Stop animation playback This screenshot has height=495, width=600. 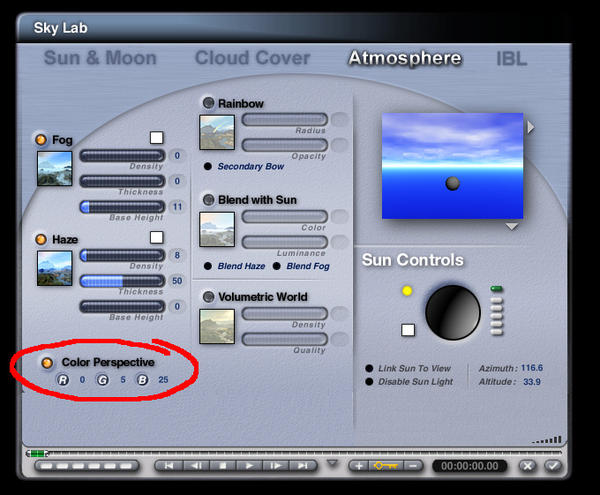coord(223,466)
